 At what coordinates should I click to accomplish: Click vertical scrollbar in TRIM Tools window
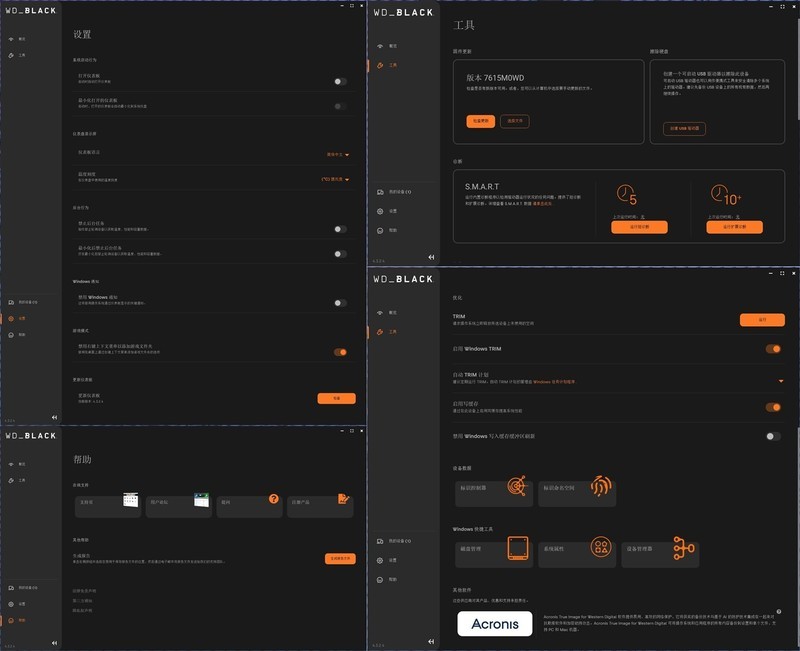[797, 537]
